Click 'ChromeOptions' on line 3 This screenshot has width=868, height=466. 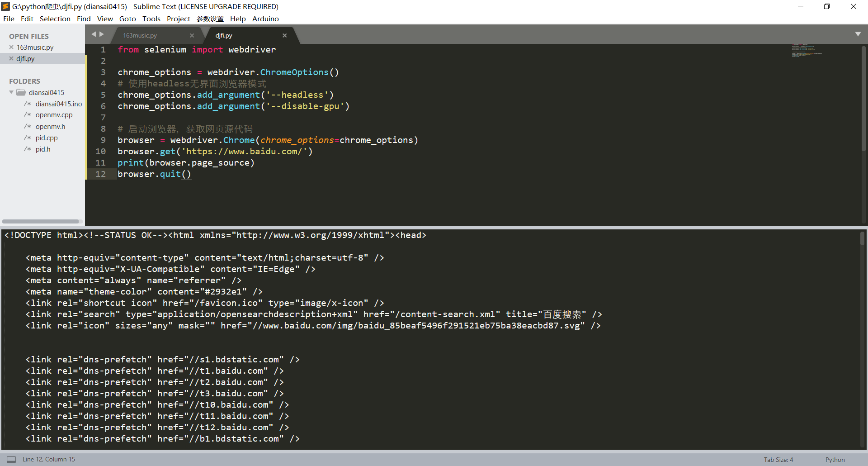[x=294, y=72]
